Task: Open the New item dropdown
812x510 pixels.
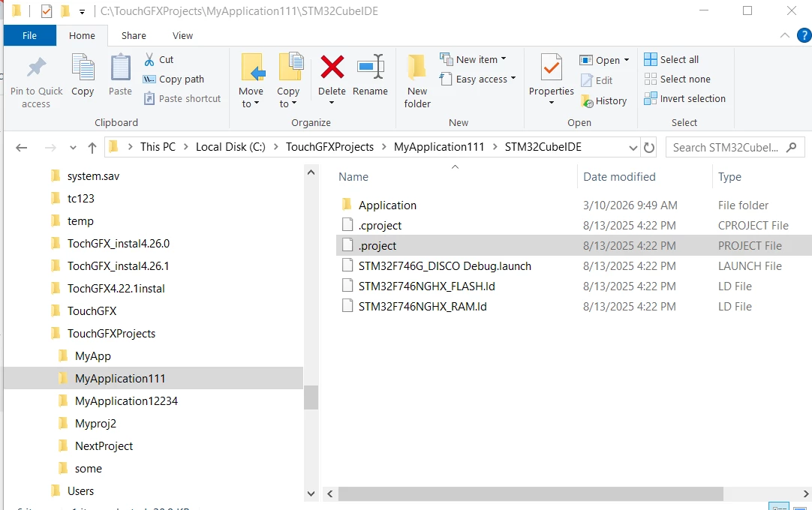Action: coord(473,59)
